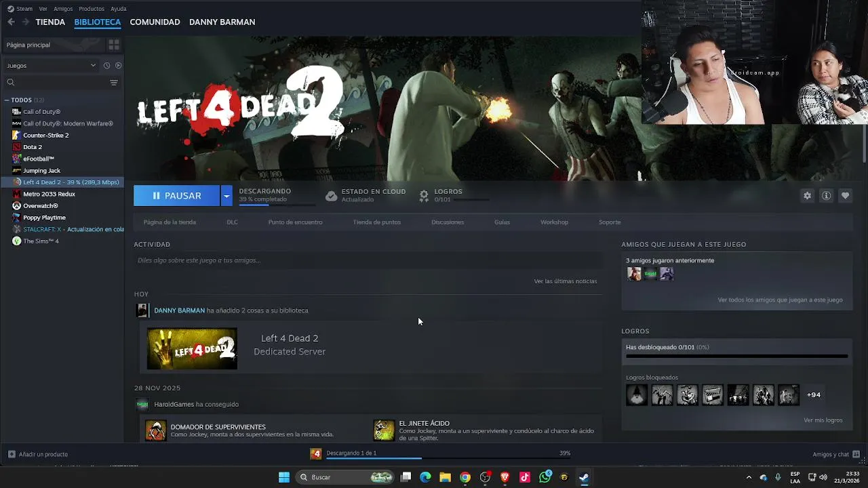Viewport: 868px width, 488px height.
Task: Open the Guías tab
Action: [502, 222]
